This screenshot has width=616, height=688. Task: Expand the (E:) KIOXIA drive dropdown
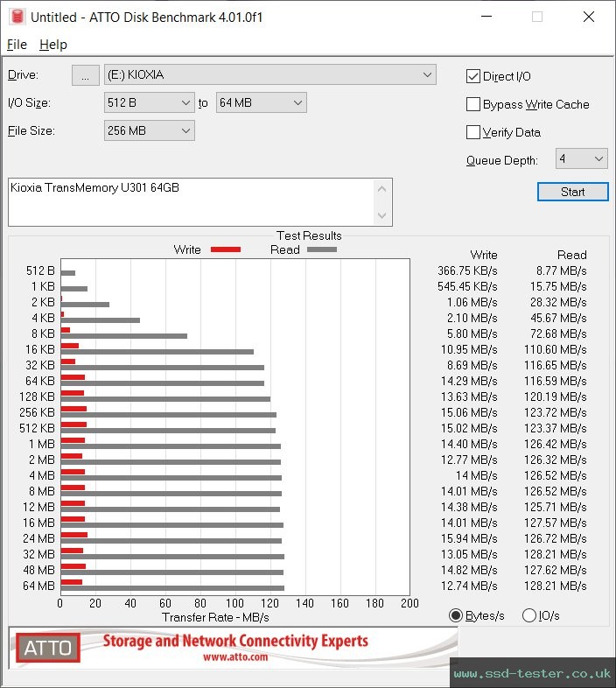[x=269, y=75]
